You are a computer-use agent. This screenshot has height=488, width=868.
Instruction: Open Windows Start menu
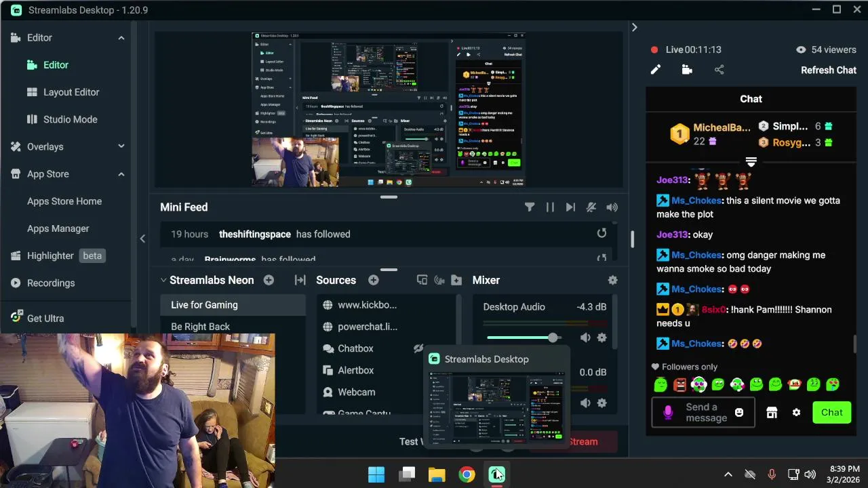[376, 474]
